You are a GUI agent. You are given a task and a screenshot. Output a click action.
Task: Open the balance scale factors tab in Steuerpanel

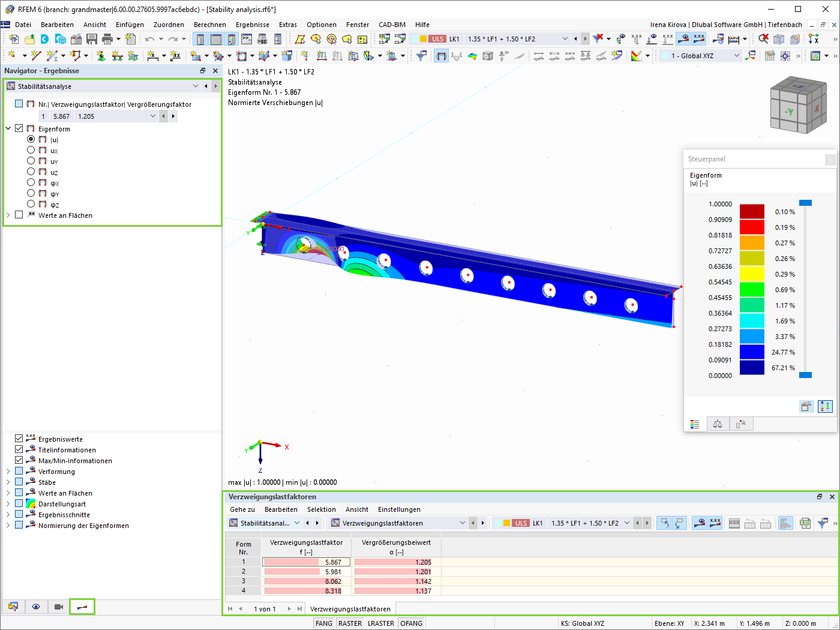coord(718,424)
